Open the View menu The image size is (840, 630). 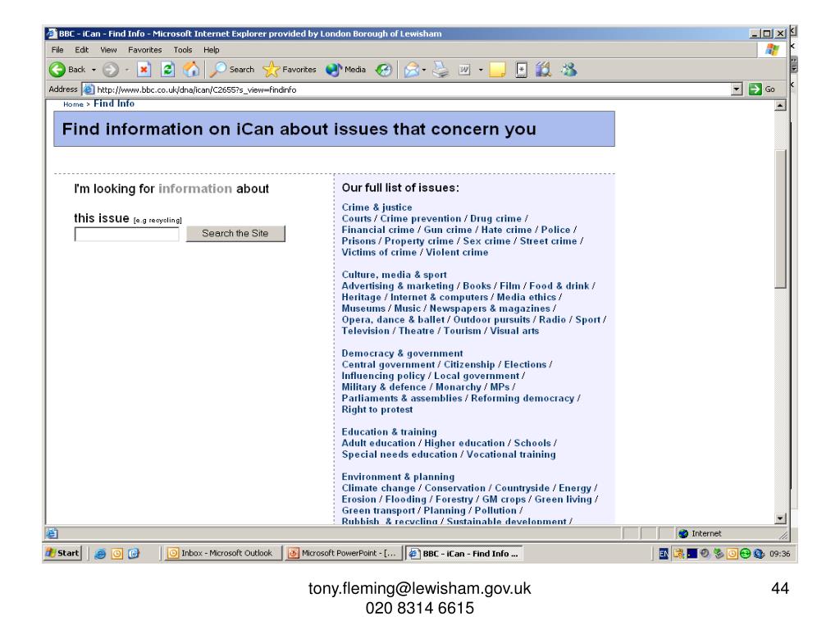108,50
